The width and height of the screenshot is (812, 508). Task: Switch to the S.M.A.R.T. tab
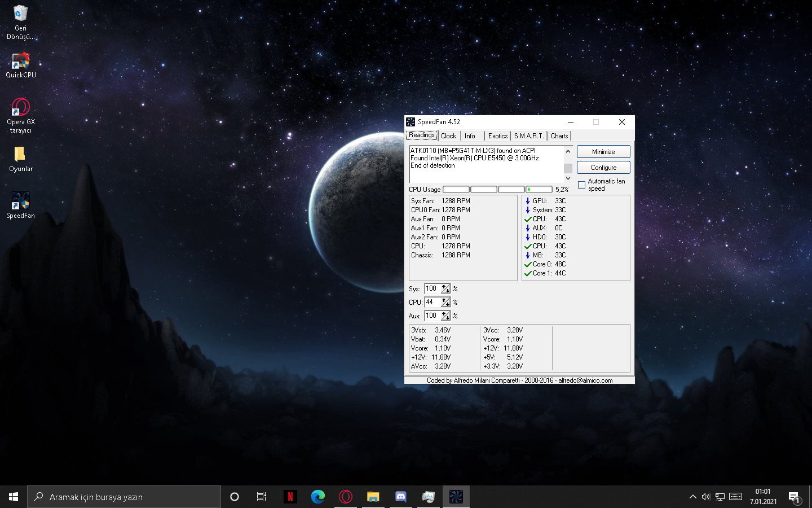point(528,136)
